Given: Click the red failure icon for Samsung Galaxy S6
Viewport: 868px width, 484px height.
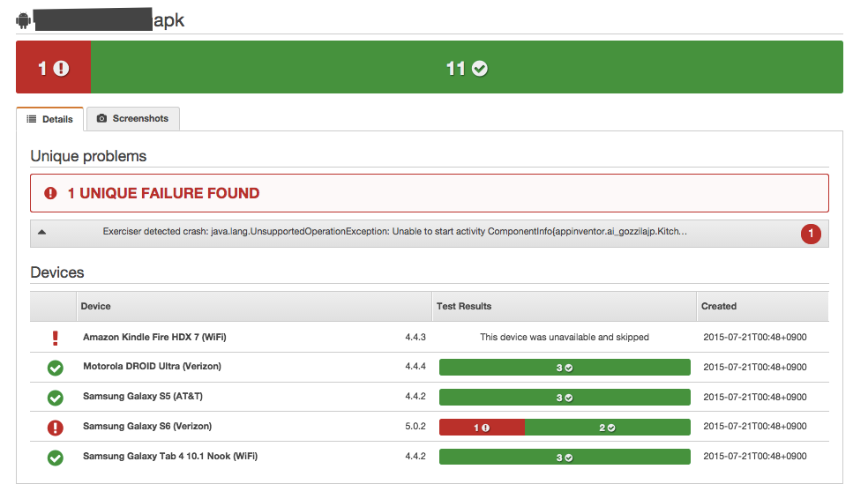Looking at the screenshot, I should [x=55, y=427].
